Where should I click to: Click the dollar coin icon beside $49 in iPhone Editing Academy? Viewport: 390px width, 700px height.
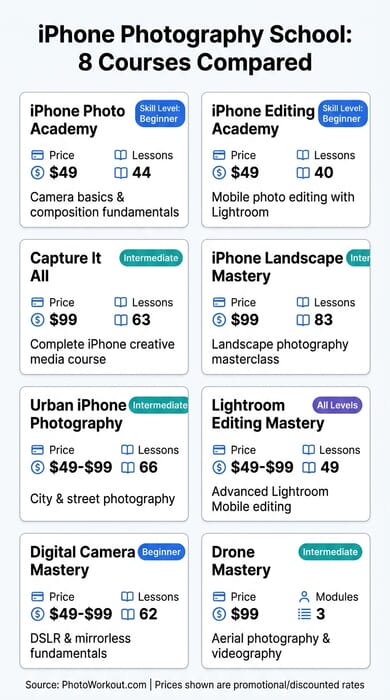[x=219, y=172]
